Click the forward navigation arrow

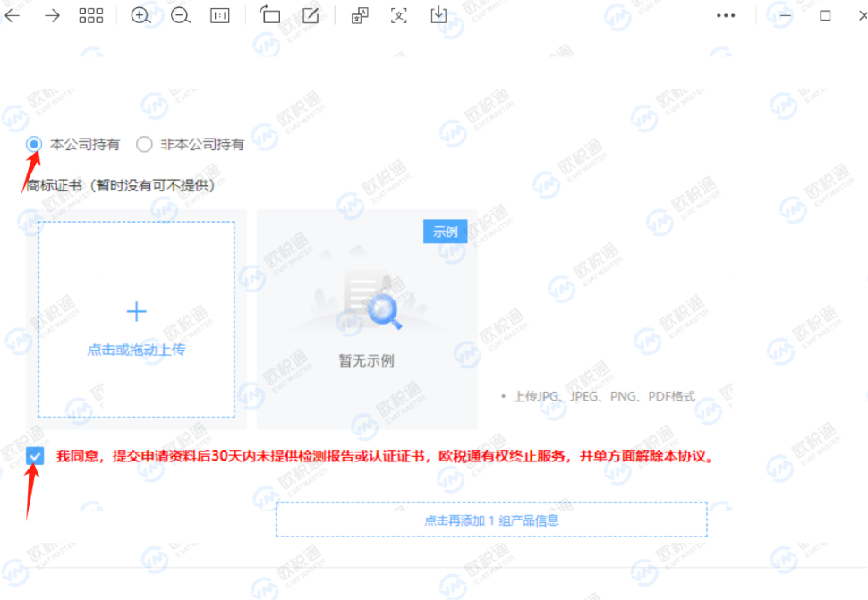point(51,15)
